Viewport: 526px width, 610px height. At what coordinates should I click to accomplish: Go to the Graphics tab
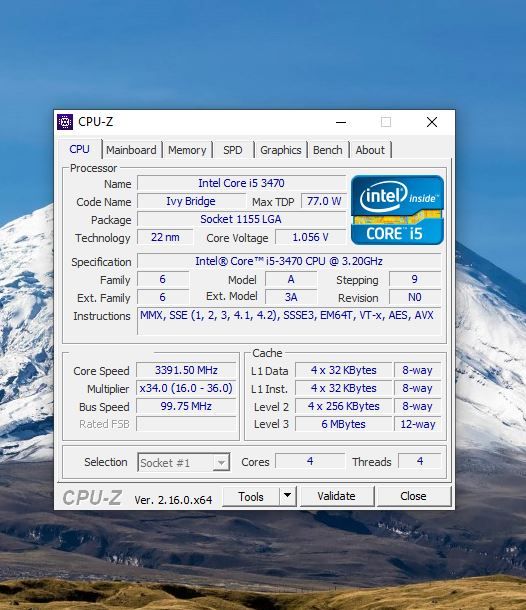[x=281, y=150]
